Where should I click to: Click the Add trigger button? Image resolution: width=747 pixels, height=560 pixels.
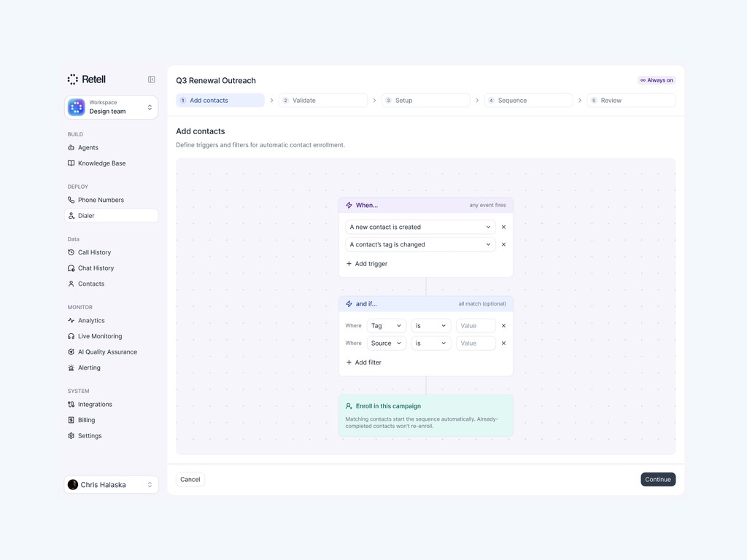[367, 264]
